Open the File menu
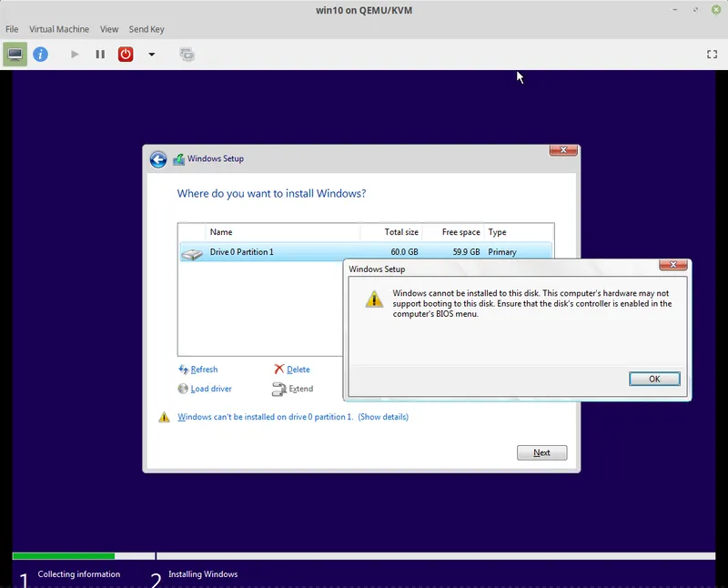 pos(12,29)
